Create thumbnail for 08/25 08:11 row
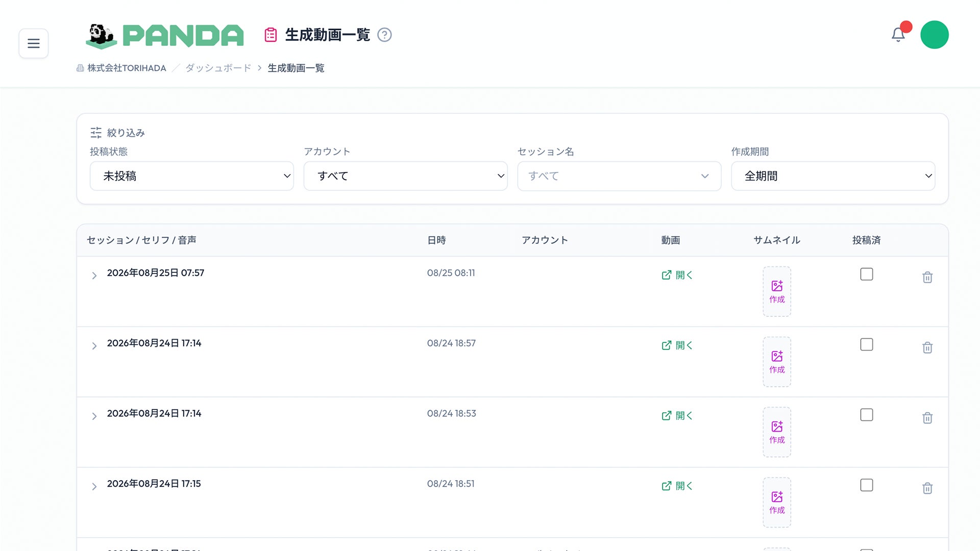The height and width of the screenshot is (551, 980). coord(777,291)
